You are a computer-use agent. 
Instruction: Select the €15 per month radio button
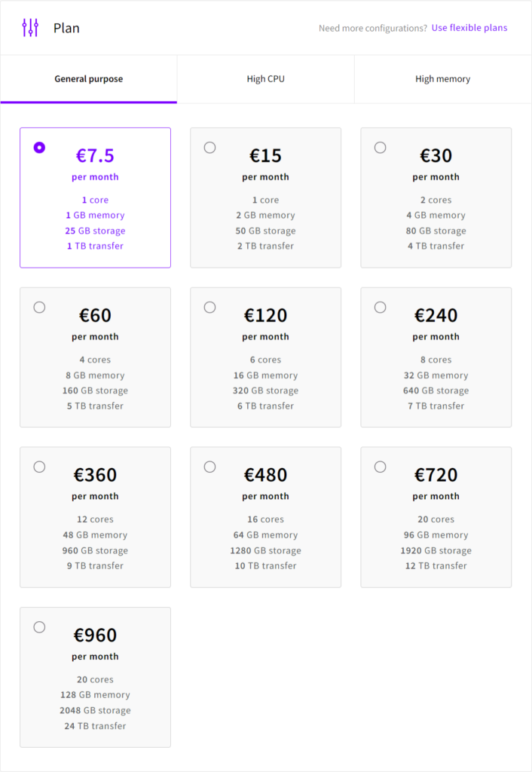(209, 148)
